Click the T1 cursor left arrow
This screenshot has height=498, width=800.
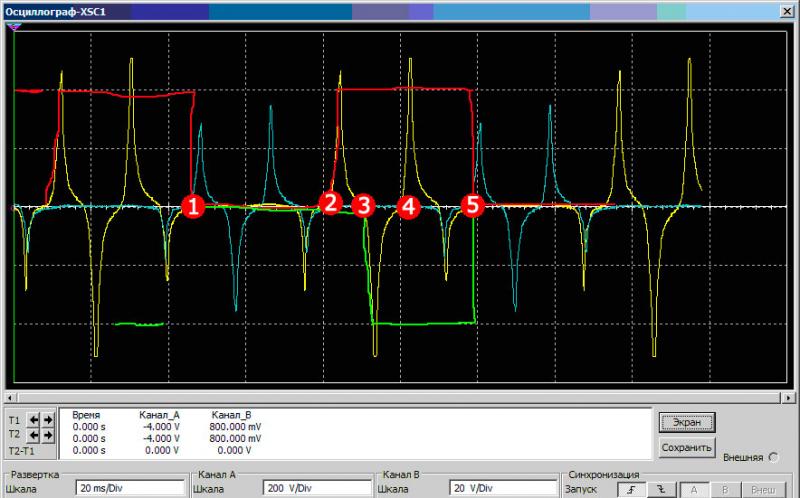tap(31, 420)
